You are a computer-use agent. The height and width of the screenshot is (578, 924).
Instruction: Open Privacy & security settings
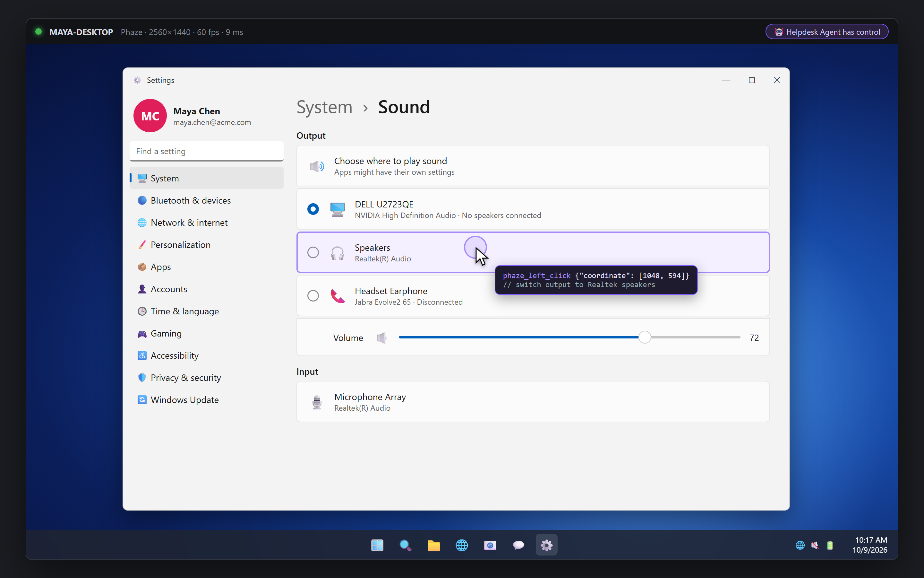click(207, 377)
